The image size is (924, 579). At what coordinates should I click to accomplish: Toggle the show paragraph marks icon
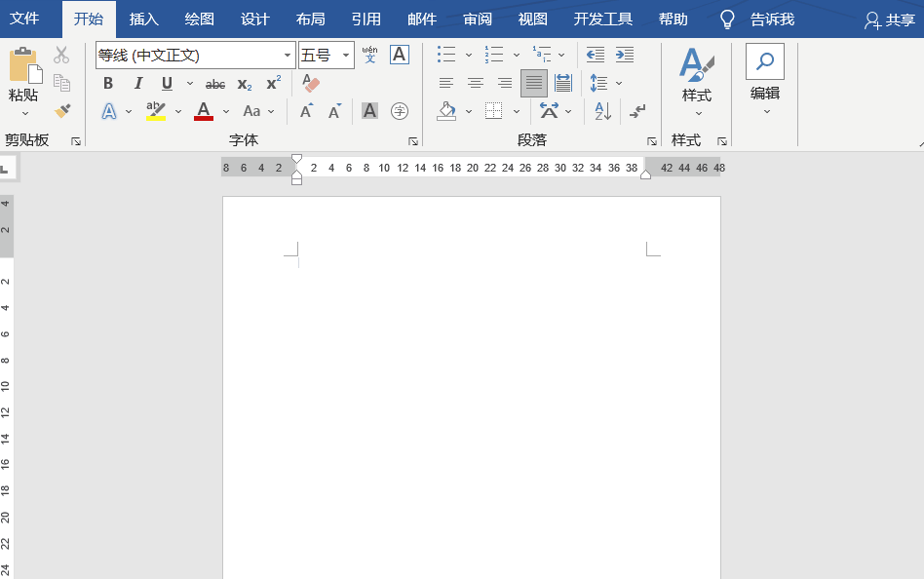pyautogui.click(x=638, y=112)
